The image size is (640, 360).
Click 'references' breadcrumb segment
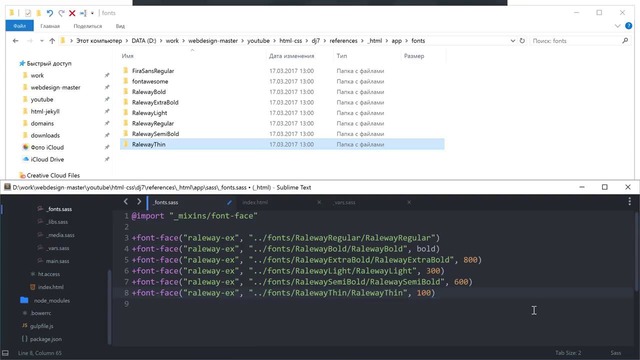click(343, 41)
